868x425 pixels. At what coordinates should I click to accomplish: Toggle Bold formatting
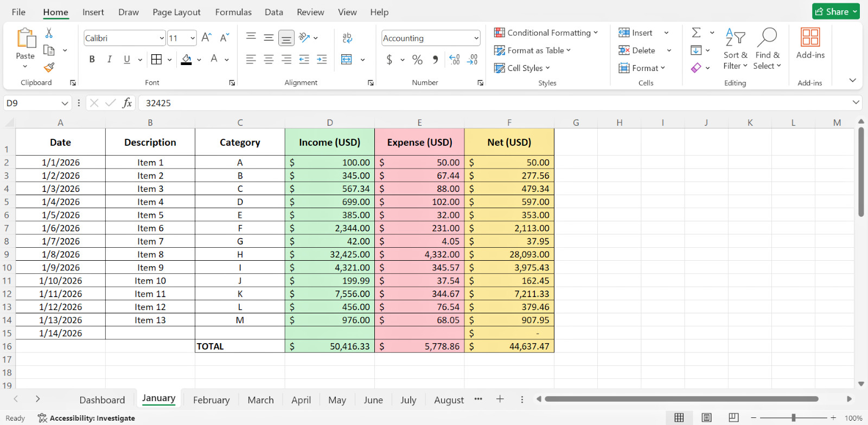pos(92,59)
